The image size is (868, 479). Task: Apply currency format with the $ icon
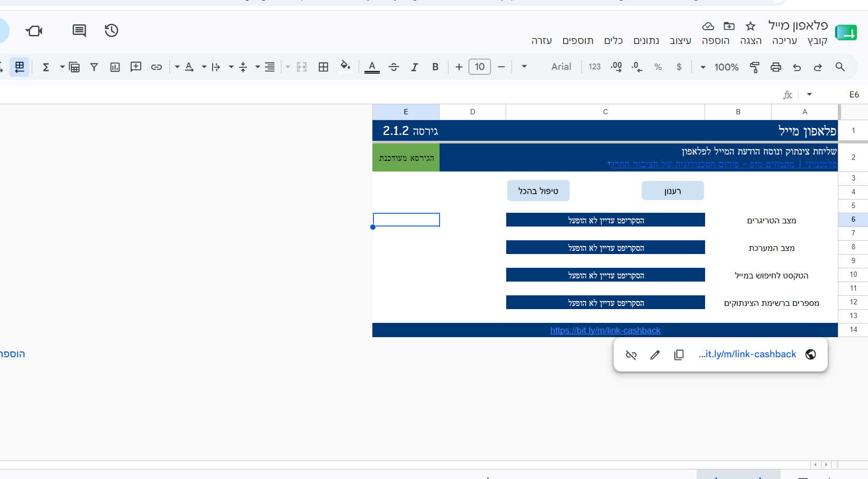(679, 67)
